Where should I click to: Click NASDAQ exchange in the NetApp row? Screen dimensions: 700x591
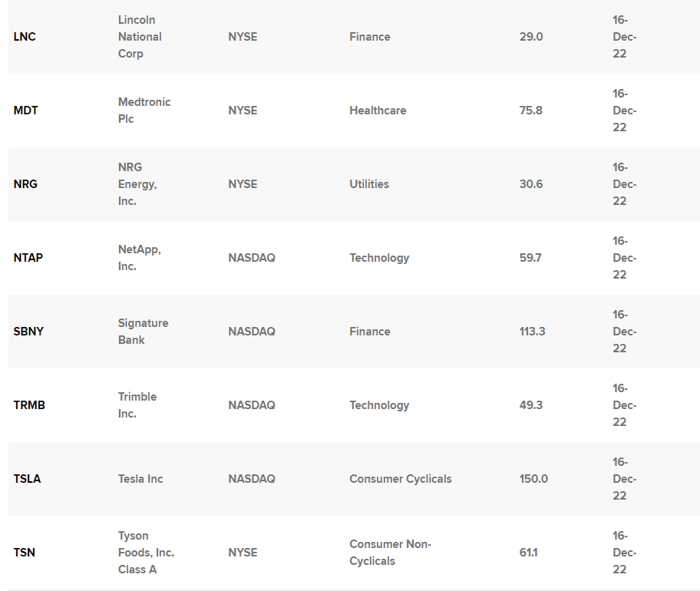click(251, 258)
